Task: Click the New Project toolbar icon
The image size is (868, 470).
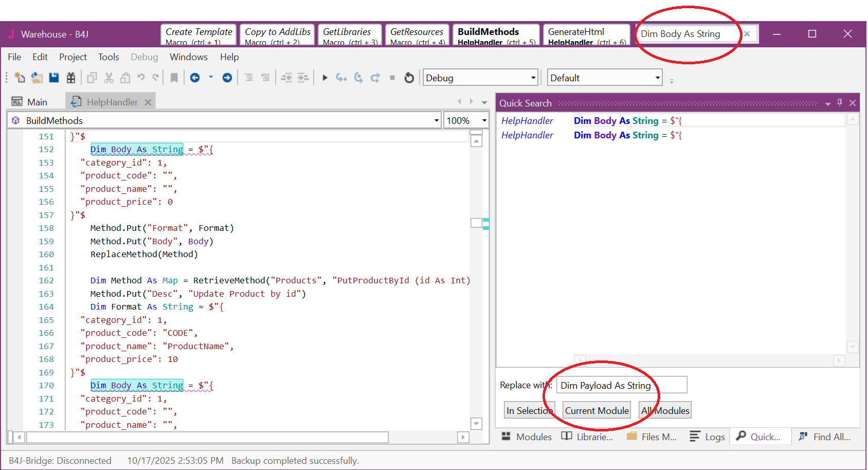Action: click(20, 78)
